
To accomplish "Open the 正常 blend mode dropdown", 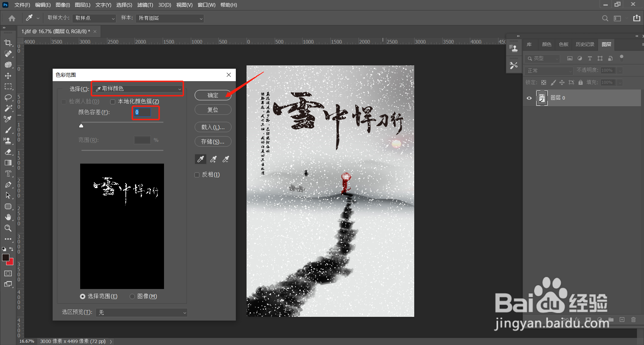I will pos(549,71).
